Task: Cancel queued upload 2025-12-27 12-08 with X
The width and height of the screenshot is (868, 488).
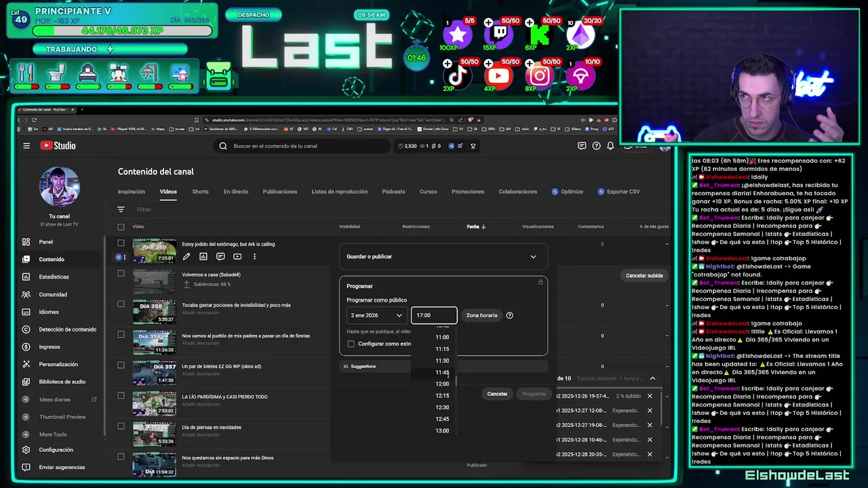Action: coord(650,411)
